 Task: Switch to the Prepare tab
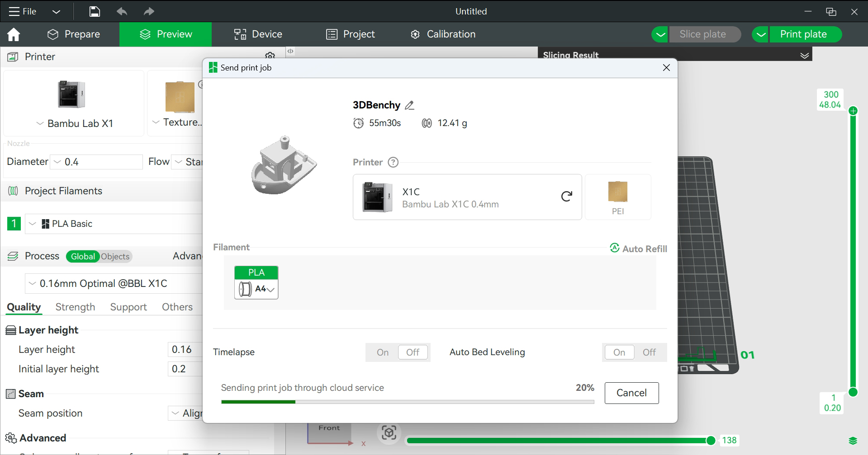coord(74,34)
